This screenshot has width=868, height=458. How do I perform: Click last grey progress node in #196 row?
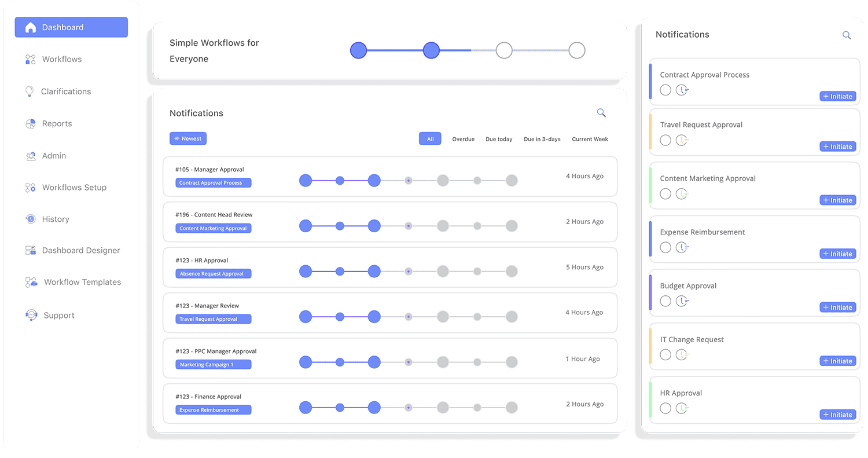[x=512, y=226]
